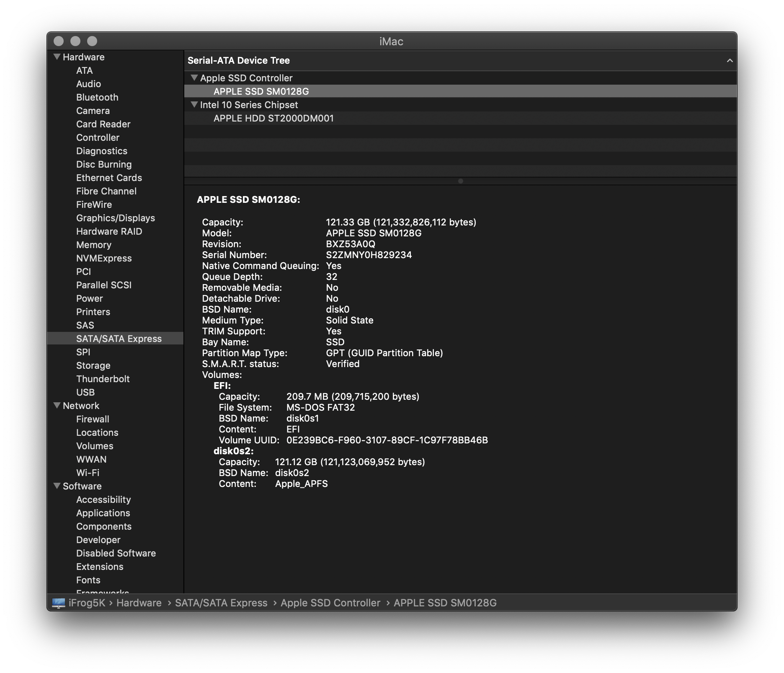Click the iFrog5K computer icon in path bar
The height and width of the screenshot is (673, 784).
coord(59,603)
